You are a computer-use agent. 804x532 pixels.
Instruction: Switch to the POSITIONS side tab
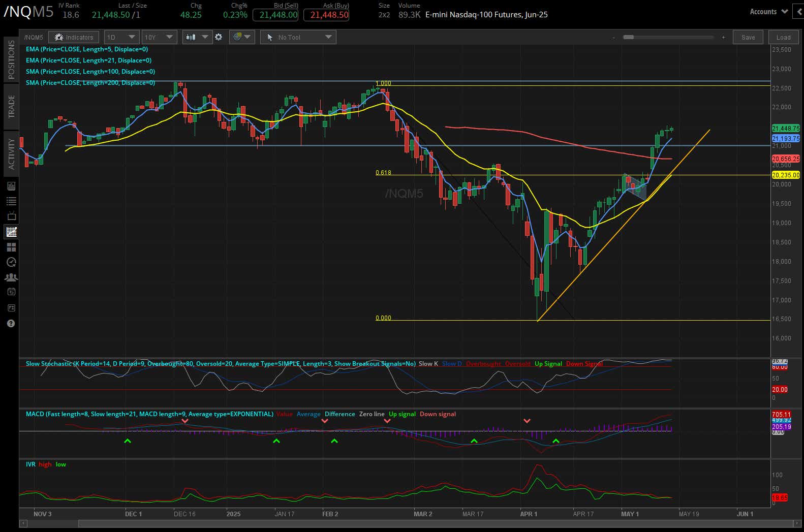[11, 60]
